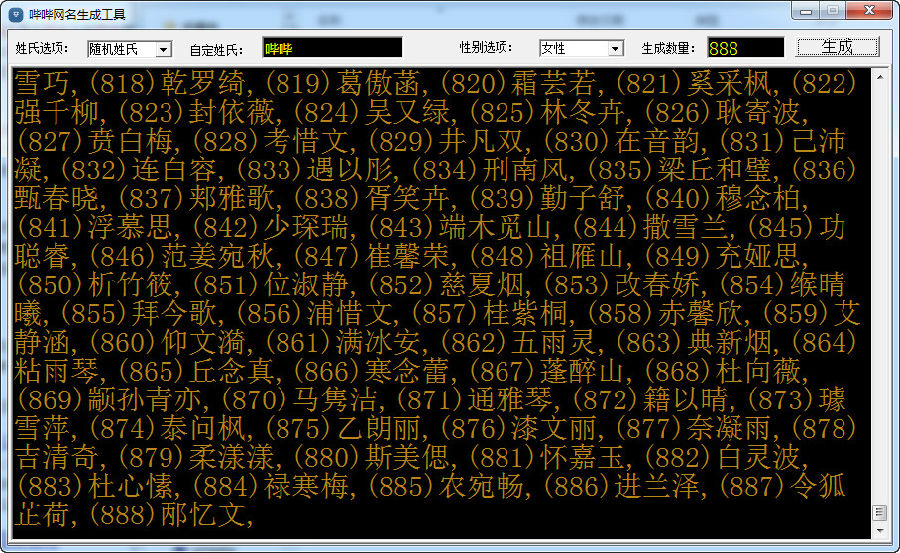Viewport: 900px width, 553px height.
Task: Click the 性别选项 label
Action: [486, 47]
